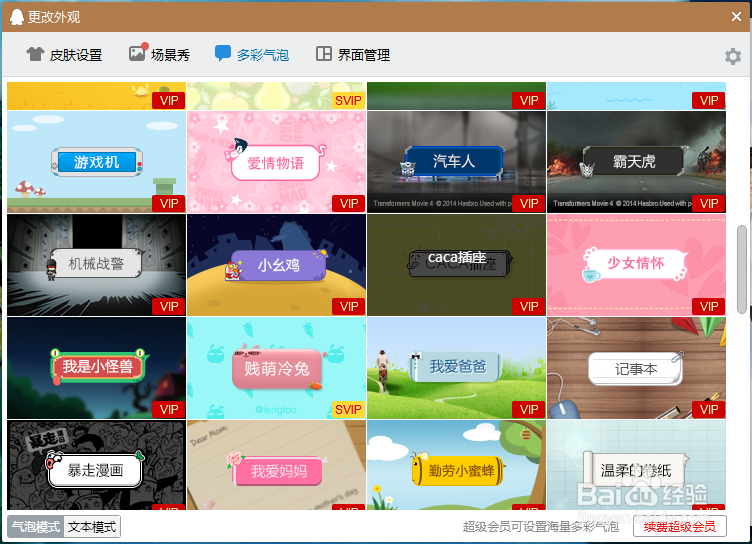Choose the 记事本 bubble theme
This screenshot has width=752, height=544.
point(636,368)
